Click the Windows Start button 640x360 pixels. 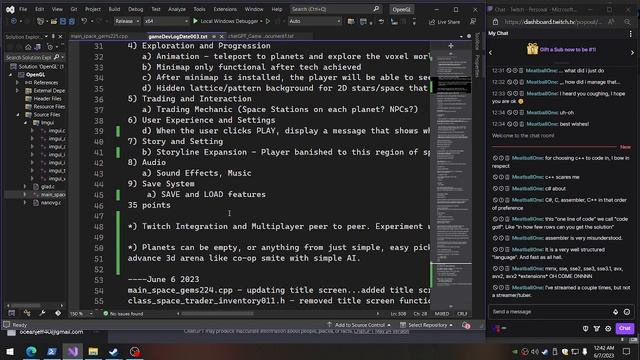pyautogui.click(x=10, y=351)
